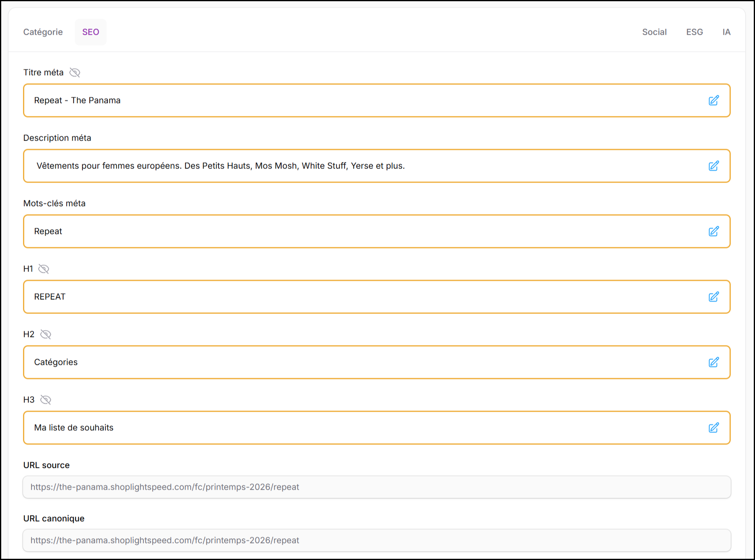
Task: Click the meta description text starting 'Vêtements pour femmes'
Action: (221, 166)
